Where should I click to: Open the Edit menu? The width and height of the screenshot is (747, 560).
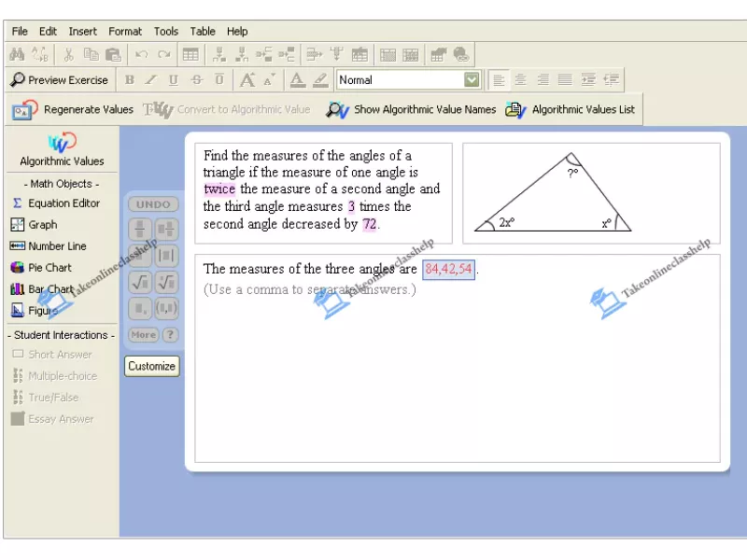pos(48,32)
